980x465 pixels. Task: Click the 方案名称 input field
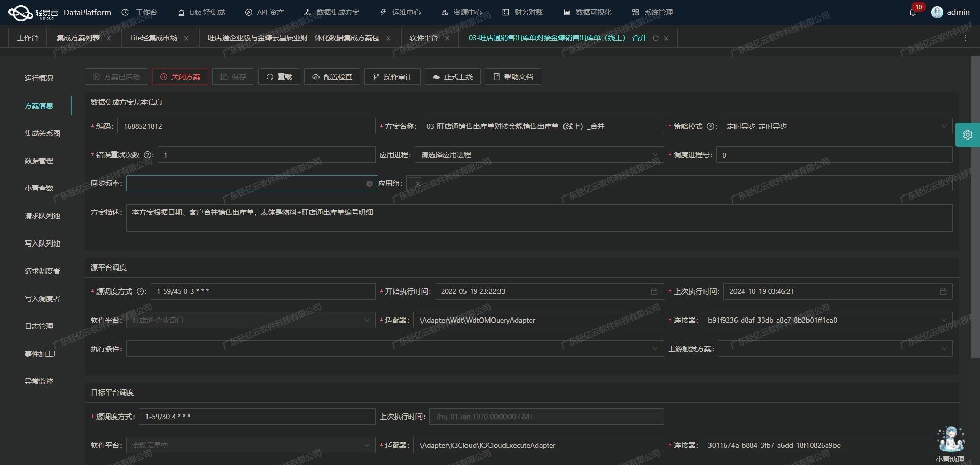[x=542, y=126]
